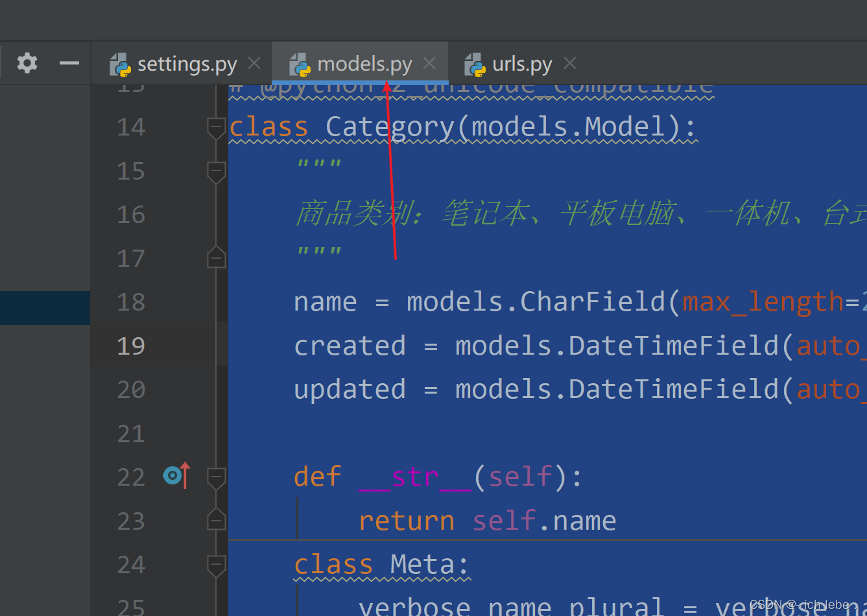The height and width of the screenshot is (616, 867).
Task: Click the 'Meta' class name on line 24
Action: 422,565
